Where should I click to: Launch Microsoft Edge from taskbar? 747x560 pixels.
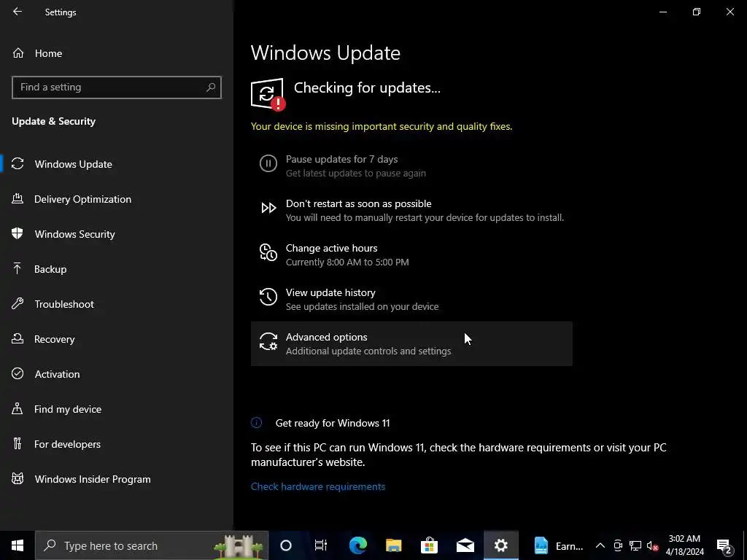(357, 545)
